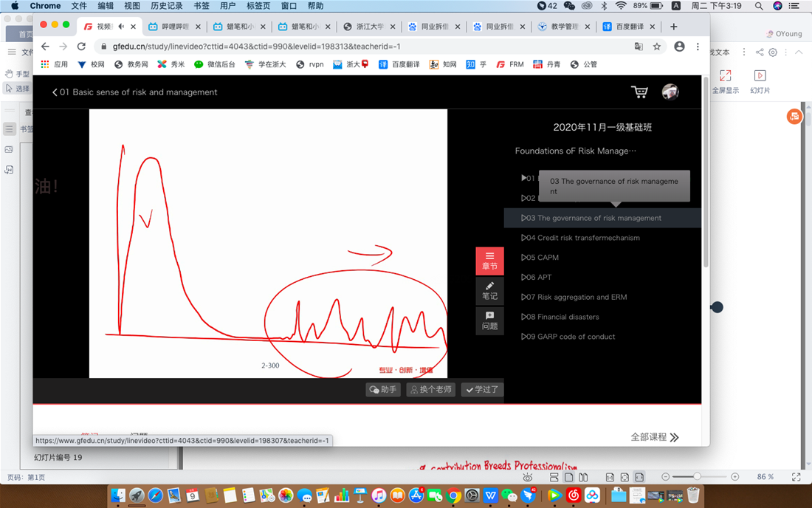Go back with the browser back arrow
This screenshot has height=508, width=812.
tap(45, 47)
